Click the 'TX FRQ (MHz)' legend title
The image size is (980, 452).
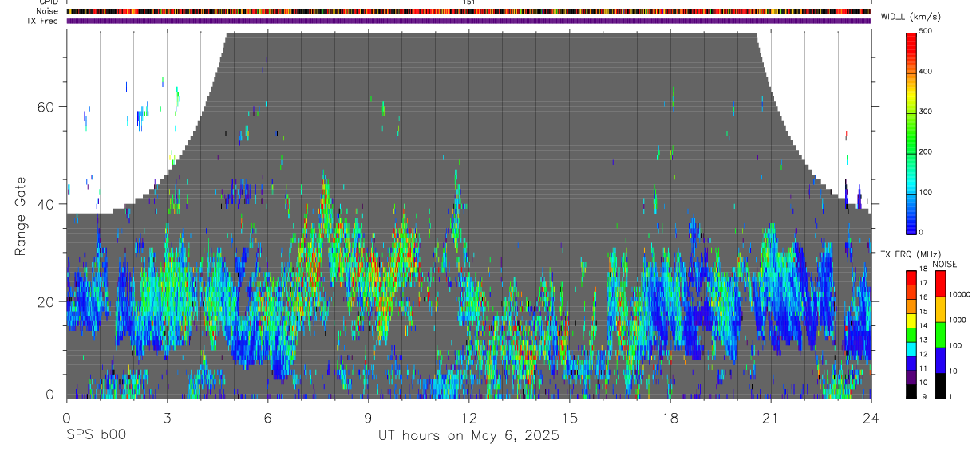click(x=910, y=254)
